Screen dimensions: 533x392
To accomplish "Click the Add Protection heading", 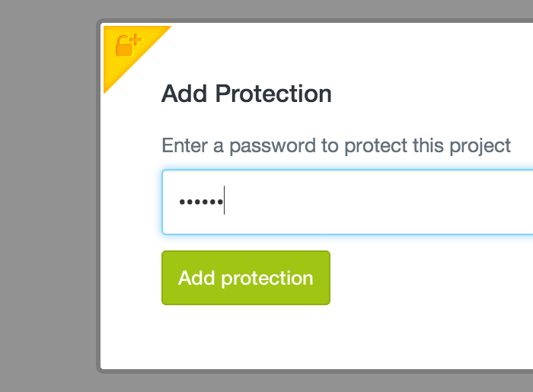I will (x=247, y=94).
